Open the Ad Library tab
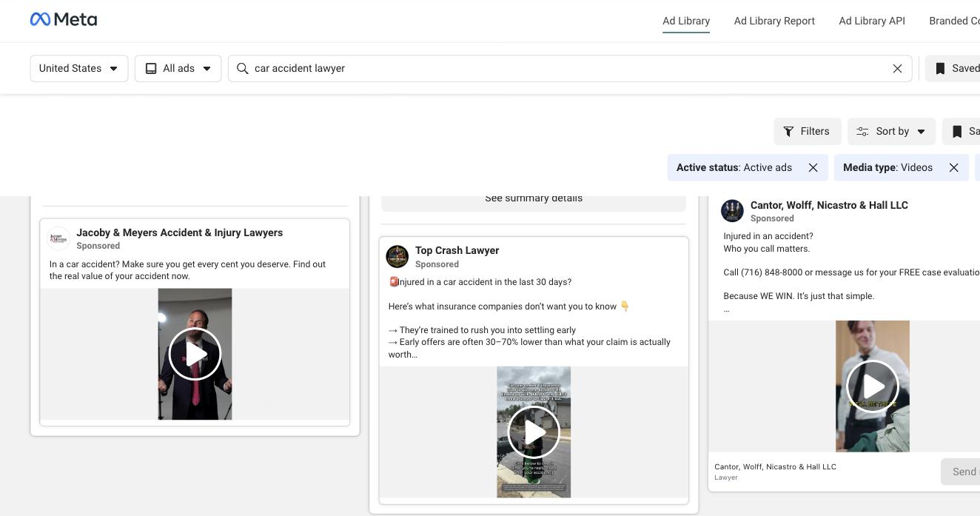 pyautogui.click(x=686, y=21)
